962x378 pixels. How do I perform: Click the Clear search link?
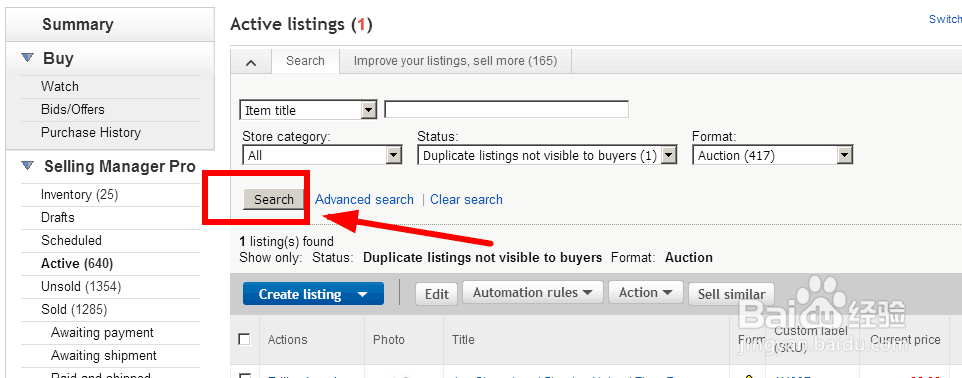(466, 199)
